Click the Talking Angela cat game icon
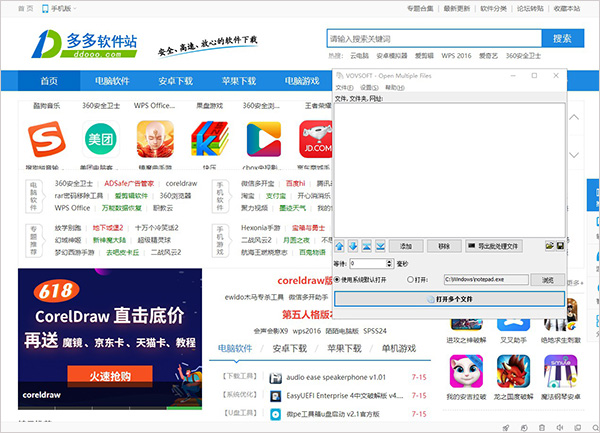600x433 pixels. click(466, 371)
